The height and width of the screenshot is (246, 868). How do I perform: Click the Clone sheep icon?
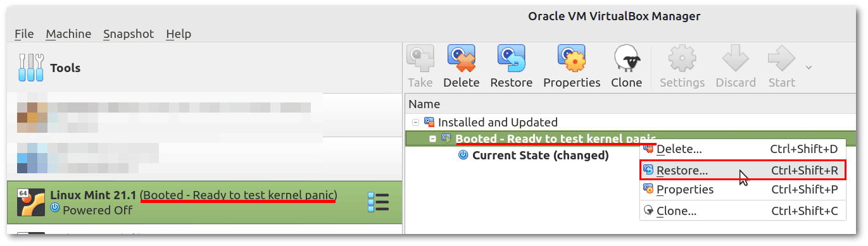tap(626, 59)
